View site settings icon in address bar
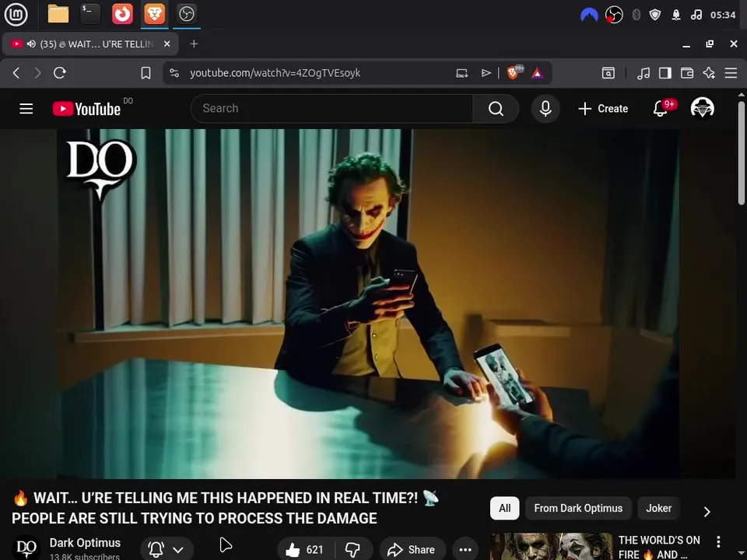747x560 pixels. [174, 73]
